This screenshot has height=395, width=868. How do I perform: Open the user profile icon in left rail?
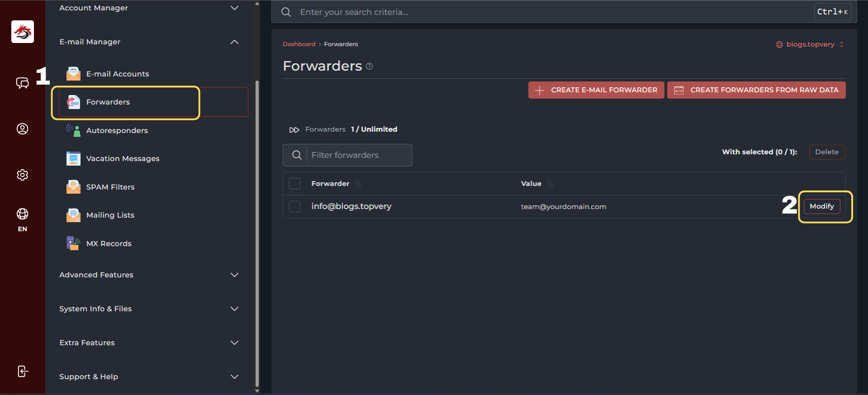(22, 129)
